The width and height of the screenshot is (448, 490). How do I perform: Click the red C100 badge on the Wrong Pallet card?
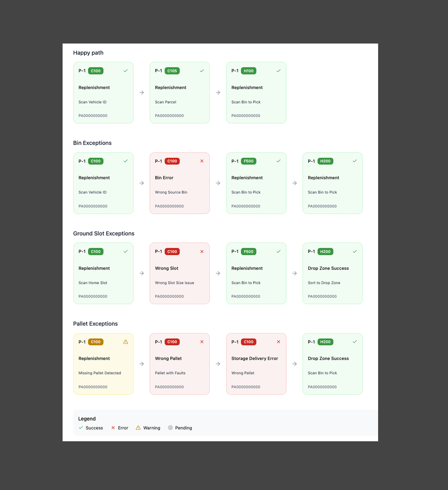pyautogui.click(x=172, y=342)
